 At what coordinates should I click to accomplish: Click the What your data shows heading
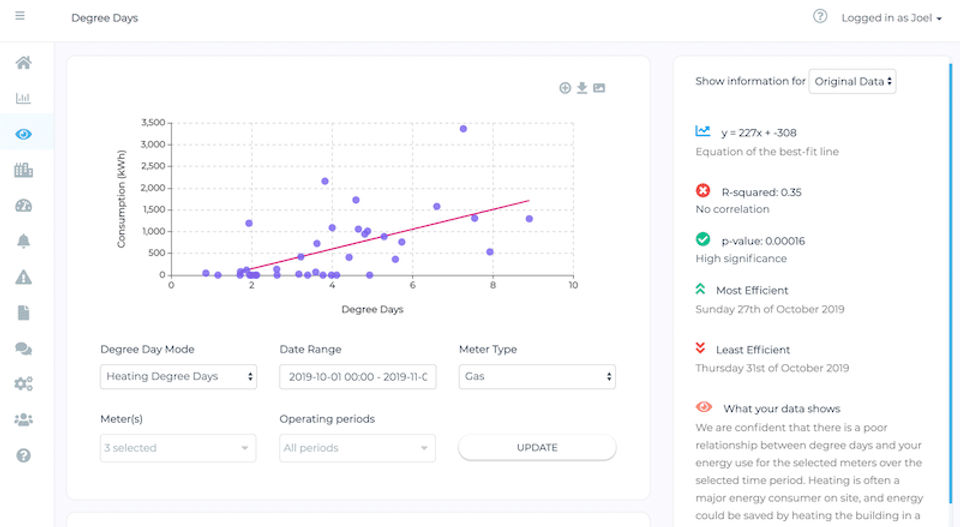click(782, 408)
